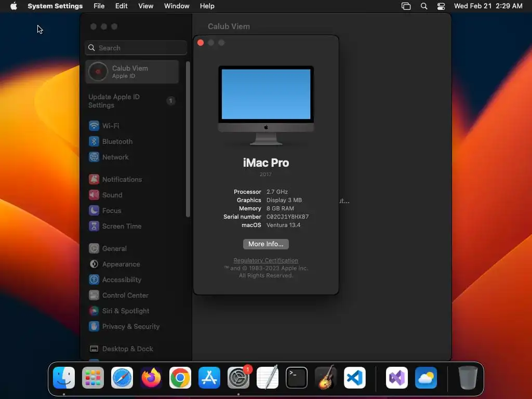Click the Settings sidebar scrollbar

point(188,139)
